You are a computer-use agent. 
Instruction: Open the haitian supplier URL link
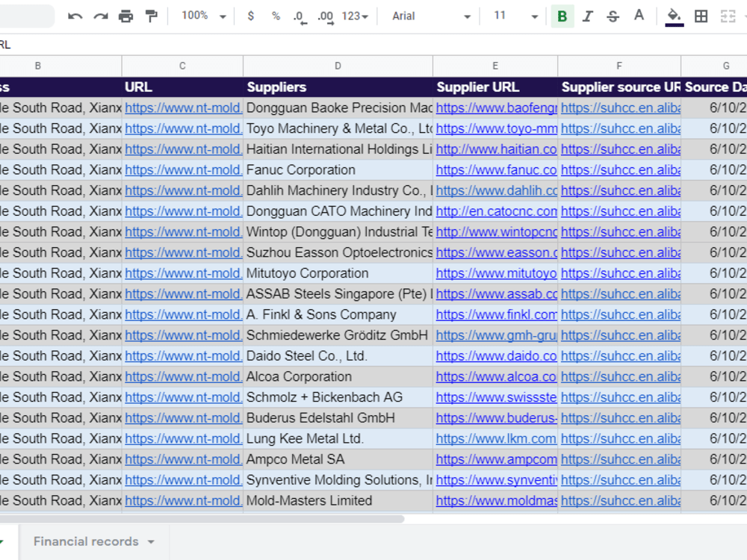point(496,149)
